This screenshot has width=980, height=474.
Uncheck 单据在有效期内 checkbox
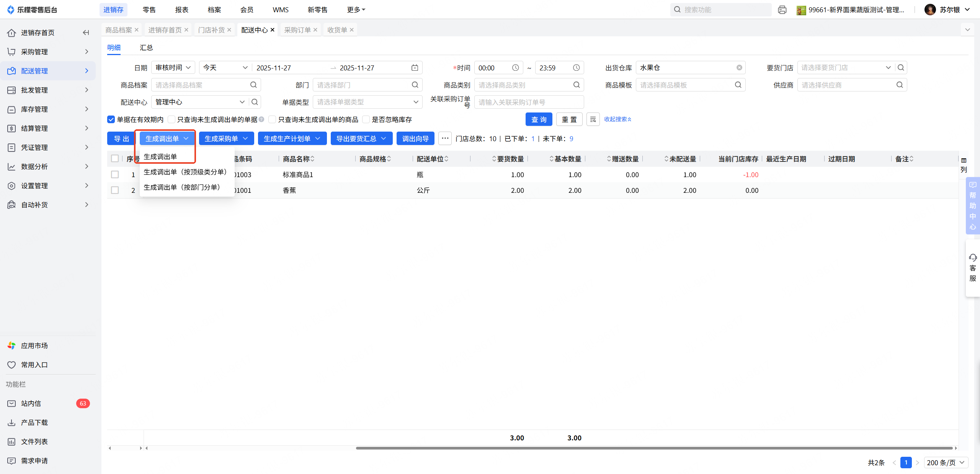pos(111,120)
